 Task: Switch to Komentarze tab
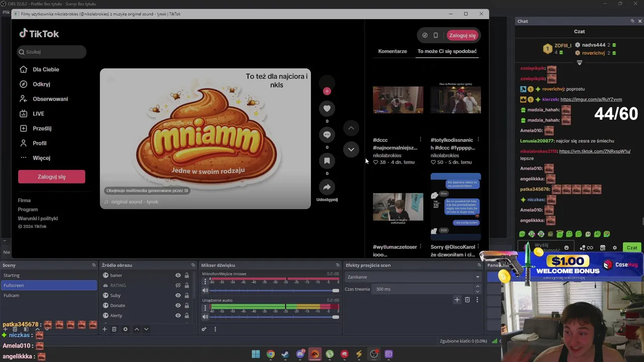(392, 51)
